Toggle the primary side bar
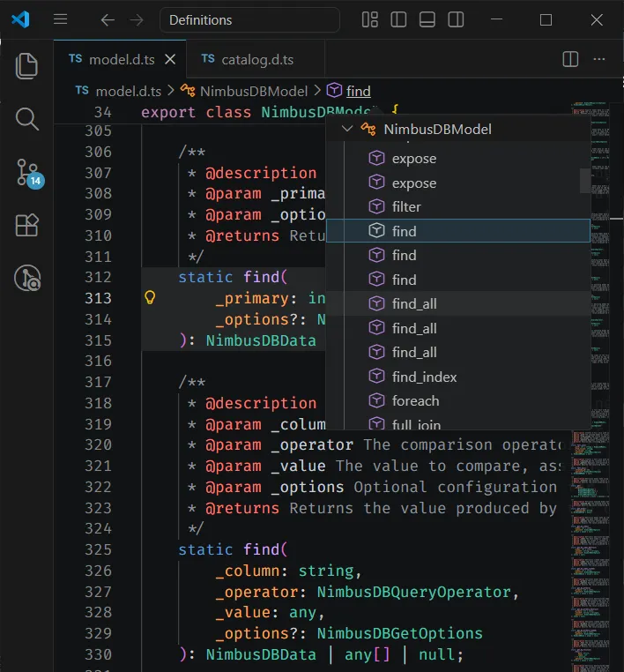 [x=398, y=19]
